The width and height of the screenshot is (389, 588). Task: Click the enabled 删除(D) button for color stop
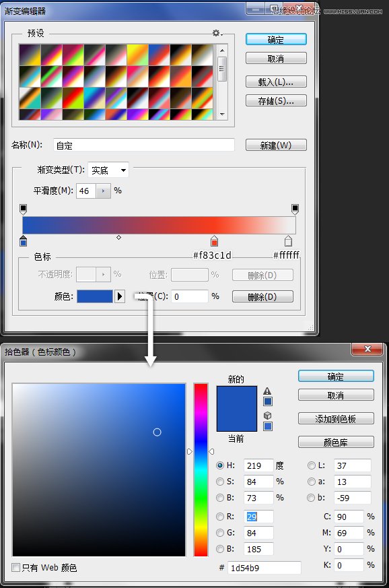262,296
